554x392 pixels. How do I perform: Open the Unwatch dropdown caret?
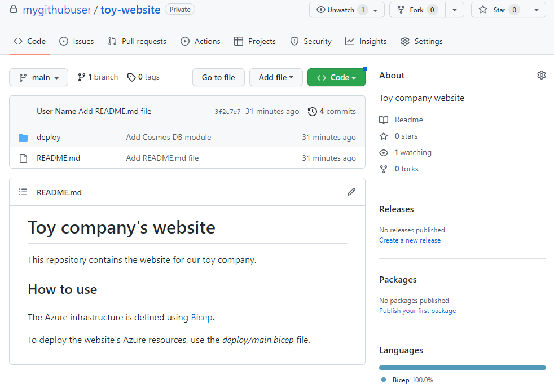pyautogui.click(x=376, y=10)
